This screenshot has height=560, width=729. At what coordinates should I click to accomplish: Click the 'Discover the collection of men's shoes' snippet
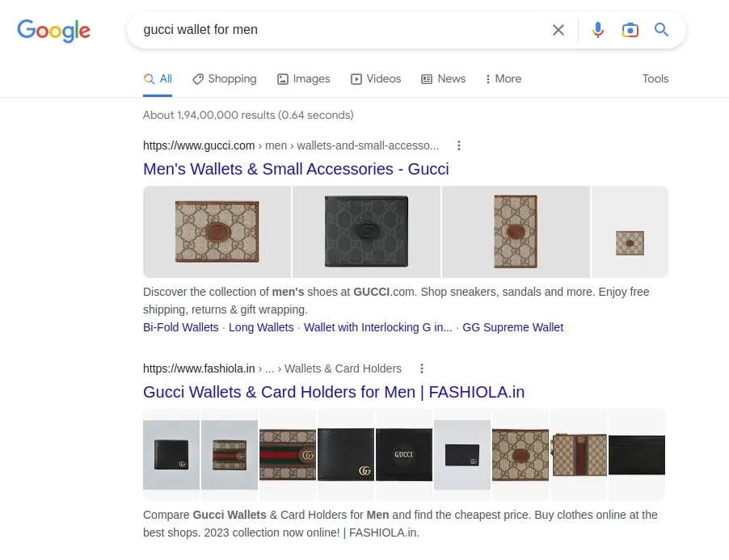pos(396,301)
